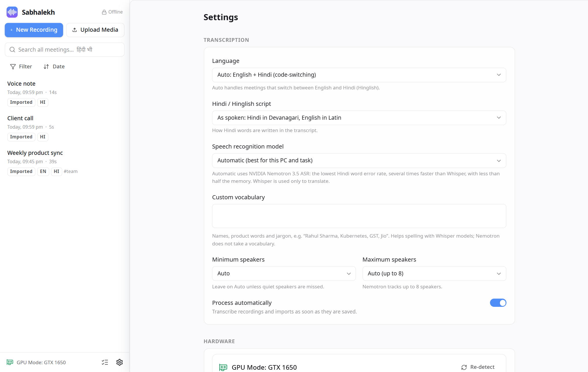This screenshot has height=372, width=588.
Task: Open settings with the gear icon
Action: coord(120,362)
